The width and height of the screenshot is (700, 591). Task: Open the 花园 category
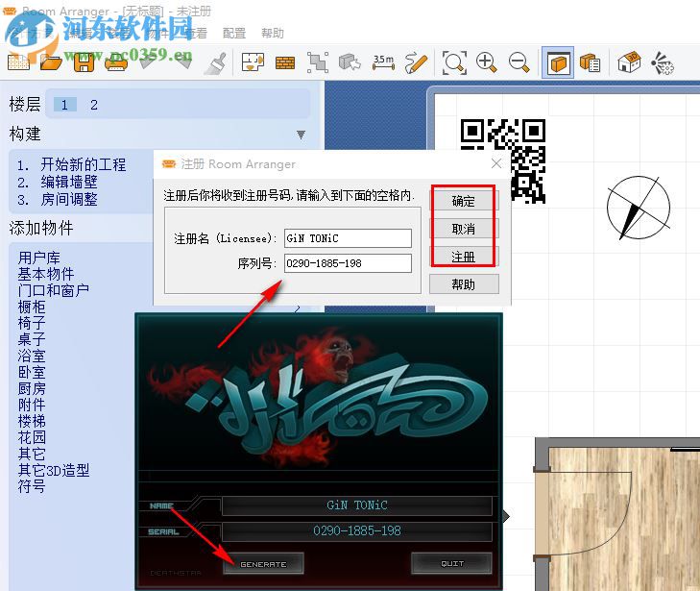32,437
